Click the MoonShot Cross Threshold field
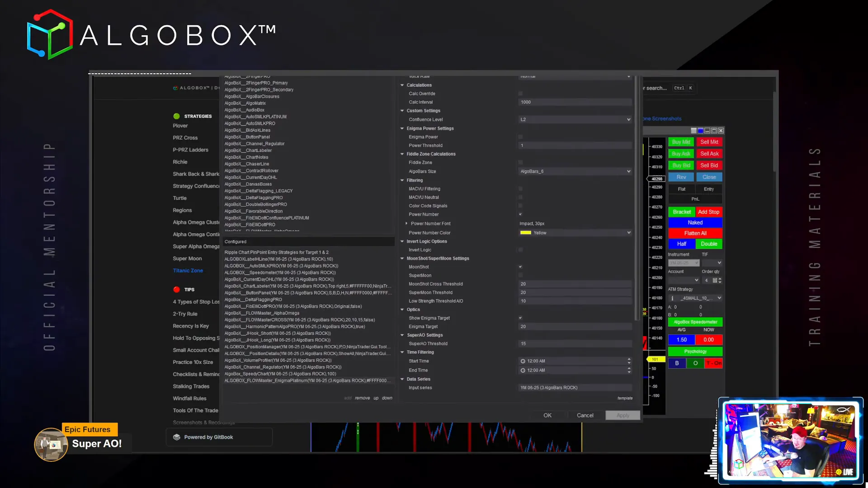This screenshot has width=868, height=488. click(575, 284)
